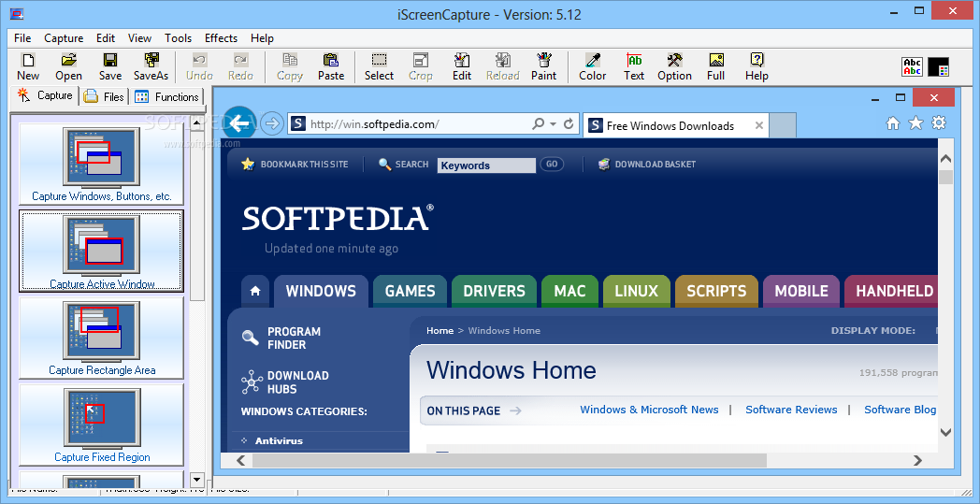Click BOOKMARK THIS SITE link
Image resolution: width=980 pixels, height=504 pixels.
(295, 165)
